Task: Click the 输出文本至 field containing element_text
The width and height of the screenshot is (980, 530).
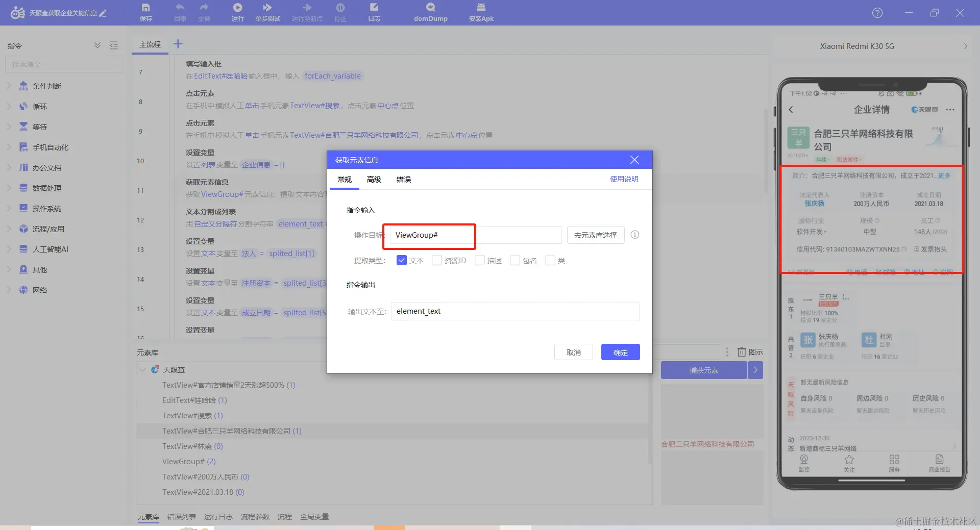Action: click(x=516, y=311)
